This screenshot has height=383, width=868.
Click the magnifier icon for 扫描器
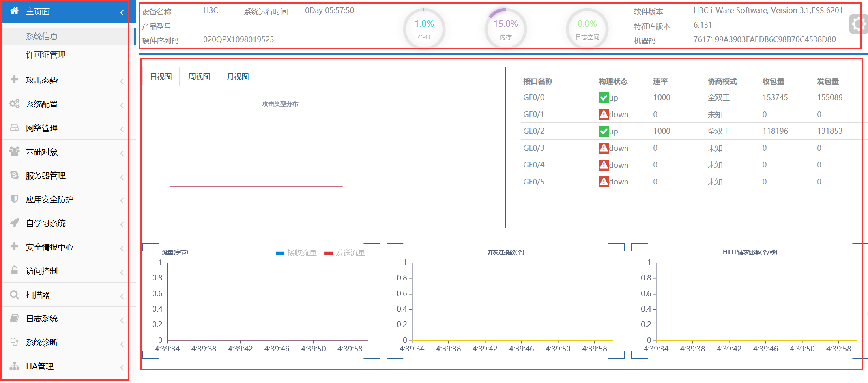(14, 294)
